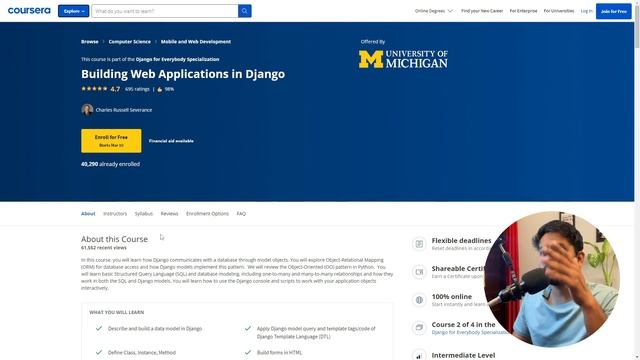Click the Enroll for Free button
Image resolution: width=640 pixels, height=360 pixels.
click(x=111, y=141)
